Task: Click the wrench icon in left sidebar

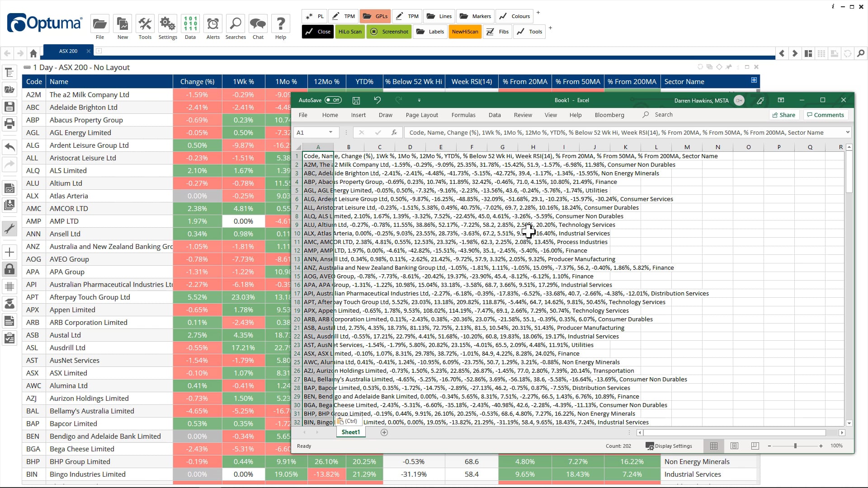Action: coord(9,229)
